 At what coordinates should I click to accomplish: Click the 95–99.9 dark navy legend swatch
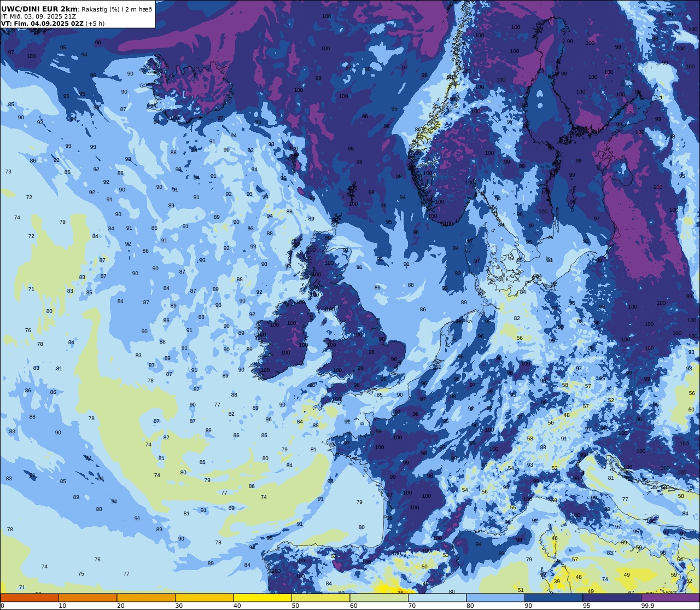[x=612, y=597]
